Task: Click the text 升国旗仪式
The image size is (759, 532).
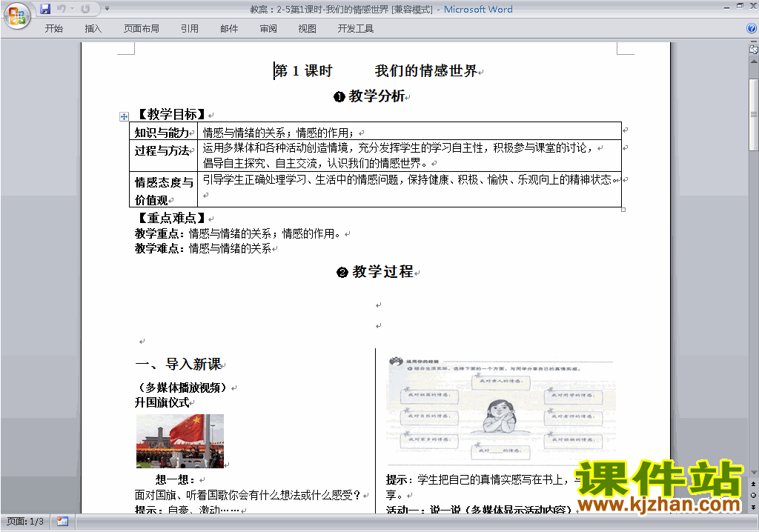Action: point(162,402)
